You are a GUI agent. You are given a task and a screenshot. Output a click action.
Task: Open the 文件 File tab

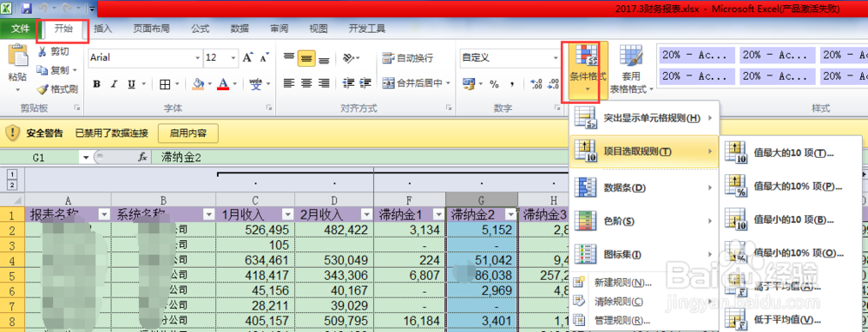point(20,29)
